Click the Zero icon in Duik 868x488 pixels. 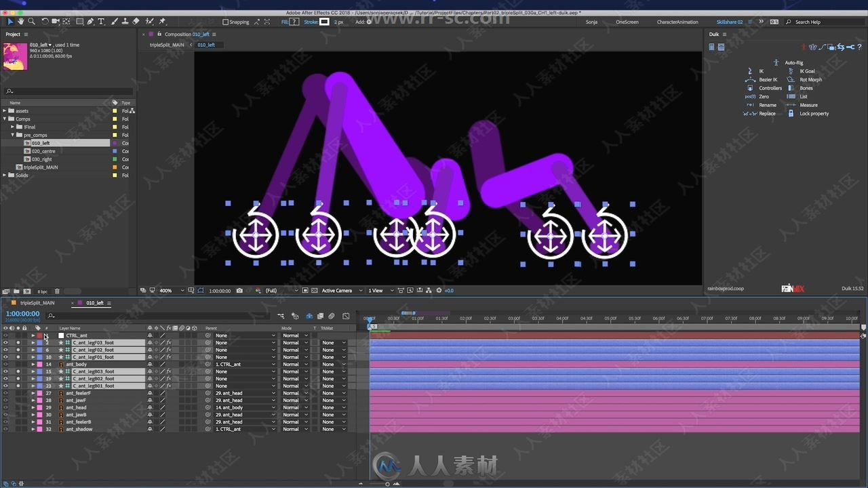[750, 96]
